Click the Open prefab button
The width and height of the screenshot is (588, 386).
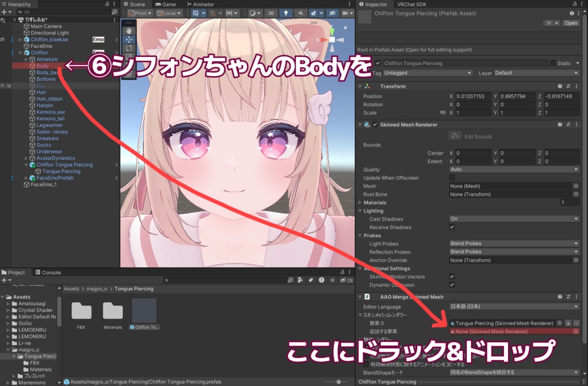pos(571,23)
